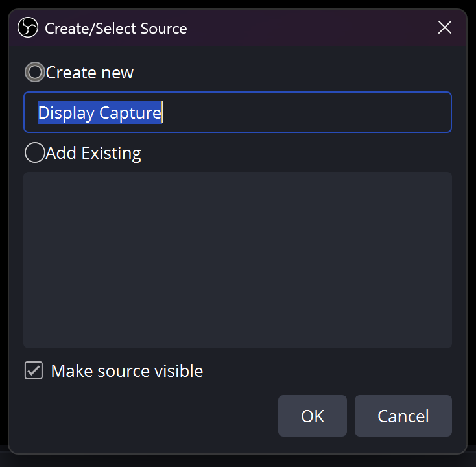Click inside the source name input field

238,112
